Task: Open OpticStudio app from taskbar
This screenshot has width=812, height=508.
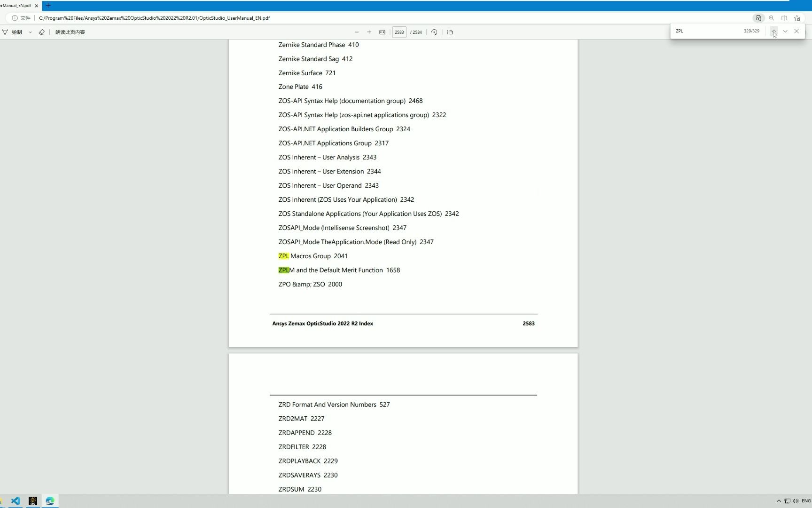Action: pyautogui.click(x=33, y=501)
